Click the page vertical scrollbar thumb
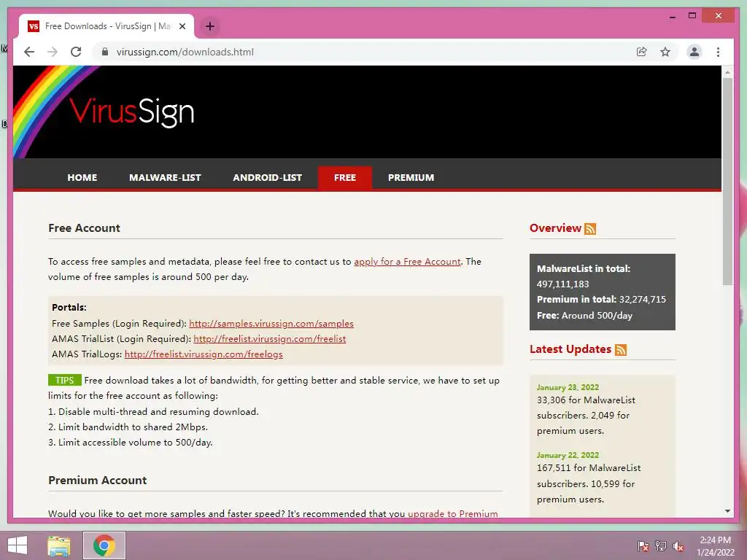747x560 pixels. click(727, 181)
